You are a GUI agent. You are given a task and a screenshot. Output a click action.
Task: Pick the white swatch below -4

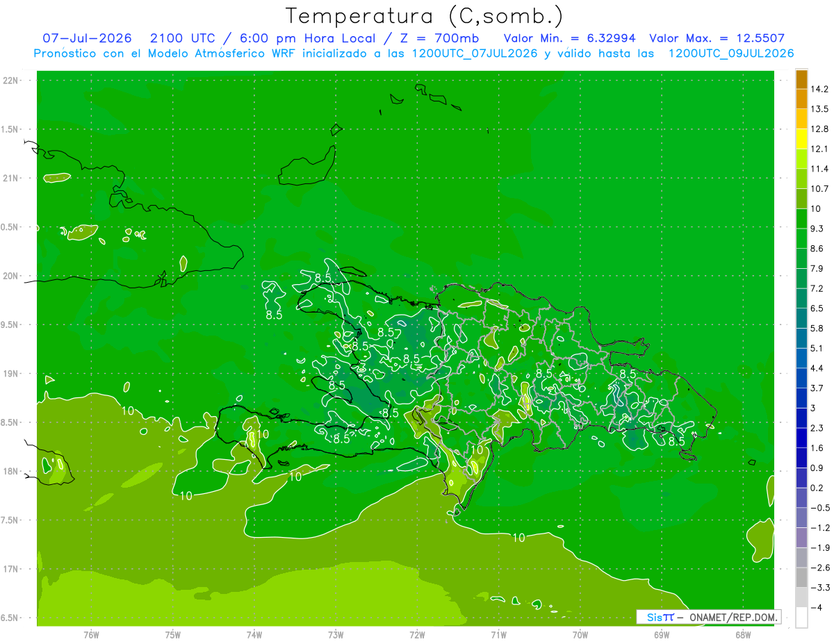[x=801, y=618]
